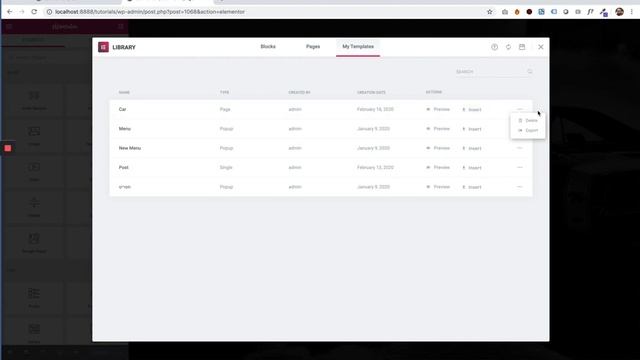
Task: Click the camera extension icon
Action: (505, 12)
